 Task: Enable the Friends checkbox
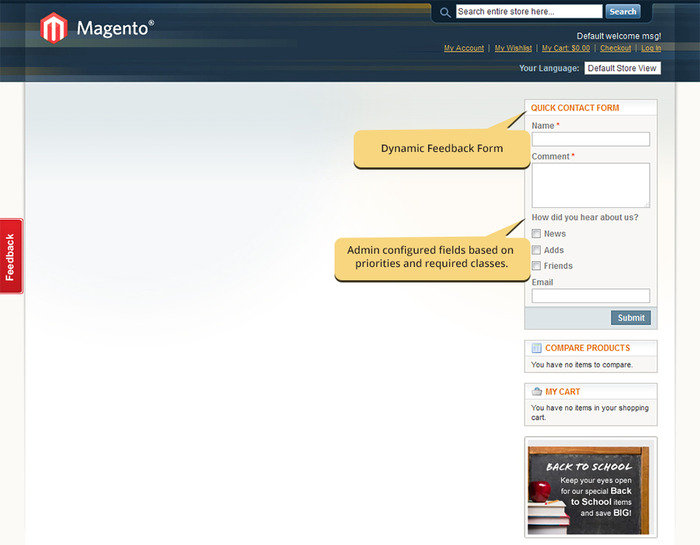click(x=537, y=266)
